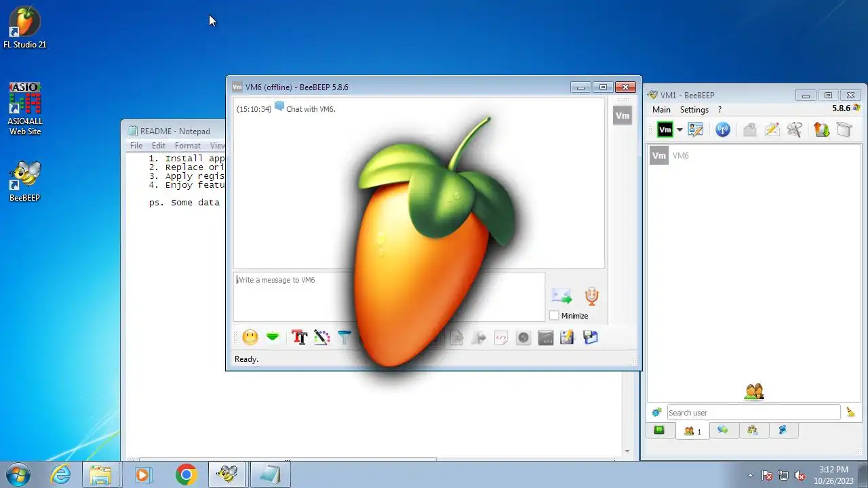Open the Action Center flag icon

[767, 475]
